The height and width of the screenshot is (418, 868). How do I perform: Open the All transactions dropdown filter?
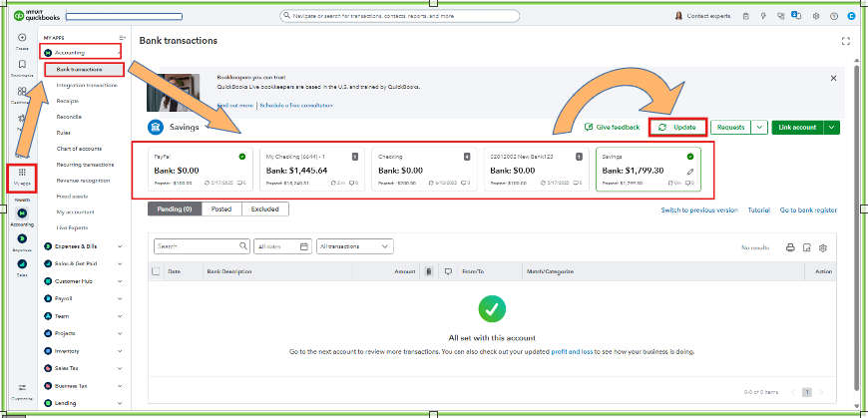tap(354, 246)
